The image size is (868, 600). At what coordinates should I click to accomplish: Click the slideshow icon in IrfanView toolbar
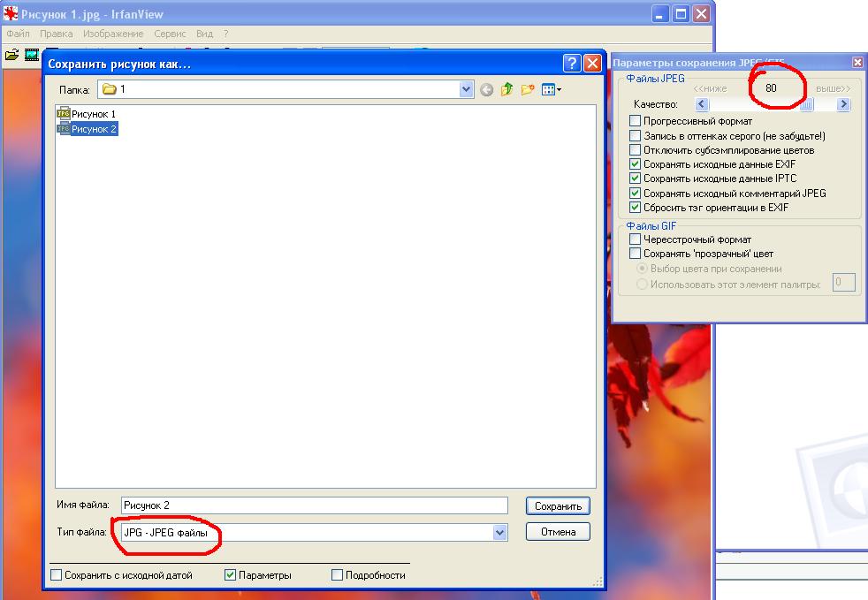31,55
